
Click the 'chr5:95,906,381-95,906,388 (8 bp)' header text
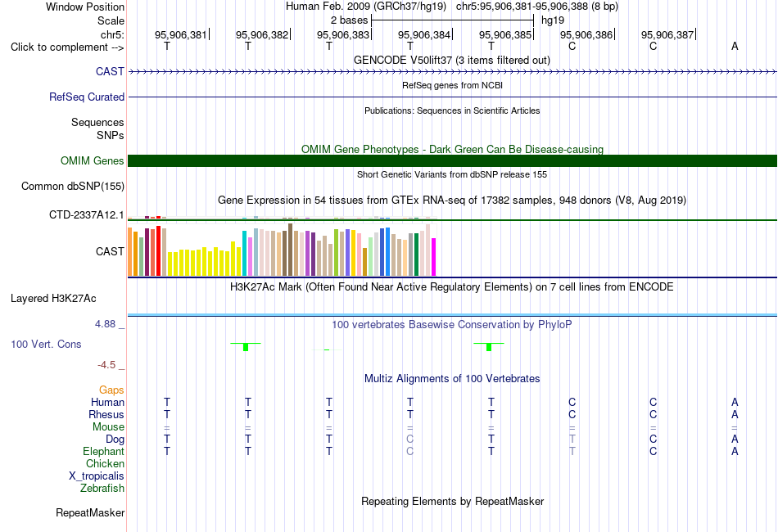pos(537,7)
